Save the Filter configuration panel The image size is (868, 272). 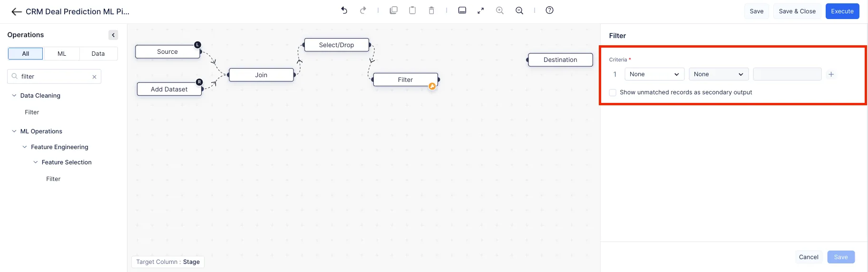(841, 257)
